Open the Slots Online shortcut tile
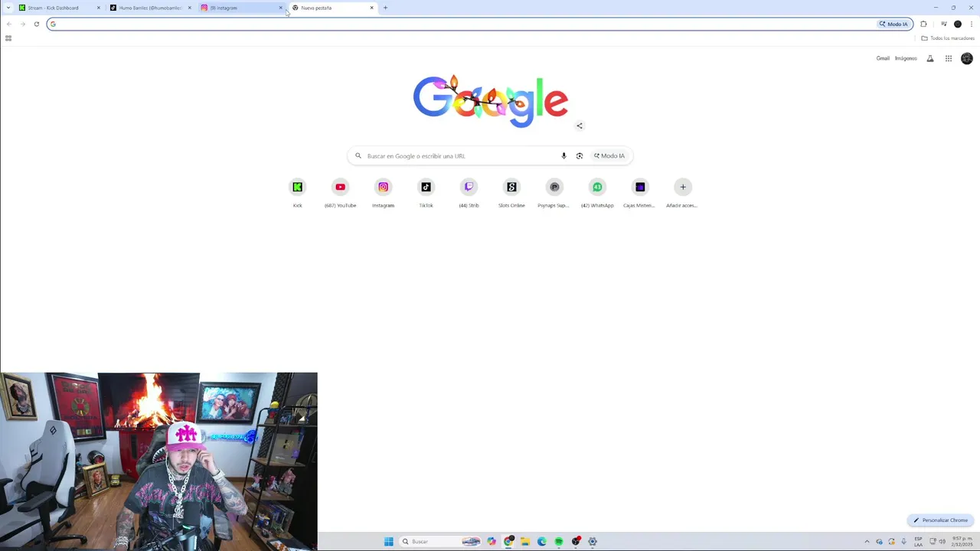 point(511,193)
